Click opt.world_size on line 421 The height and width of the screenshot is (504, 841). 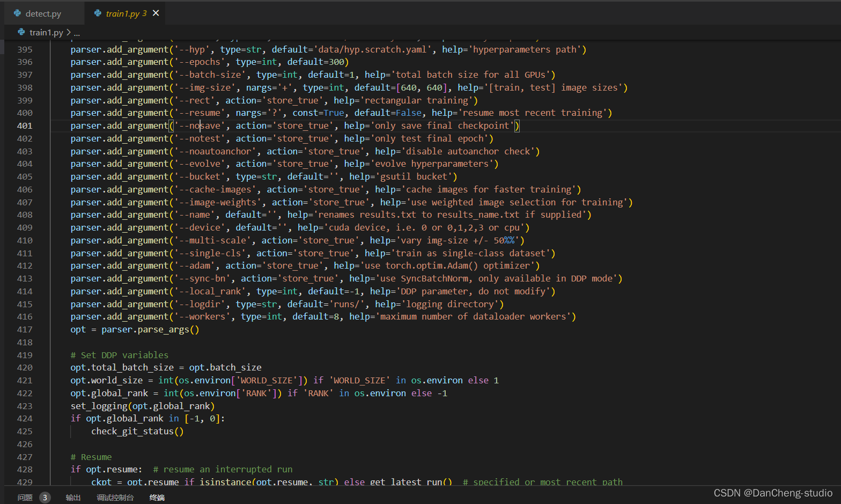106,381
